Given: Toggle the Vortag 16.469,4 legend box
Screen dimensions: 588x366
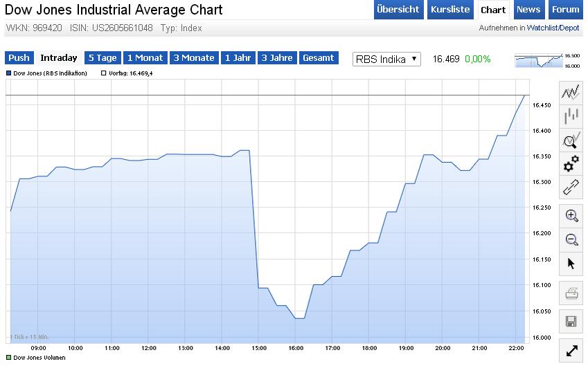Looking at the screenshot, I should tap(104, 73).
